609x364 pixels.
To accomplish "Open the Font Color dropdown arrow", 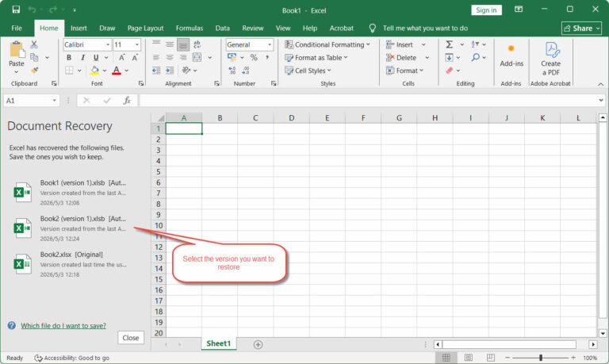I will pos(127,71).
